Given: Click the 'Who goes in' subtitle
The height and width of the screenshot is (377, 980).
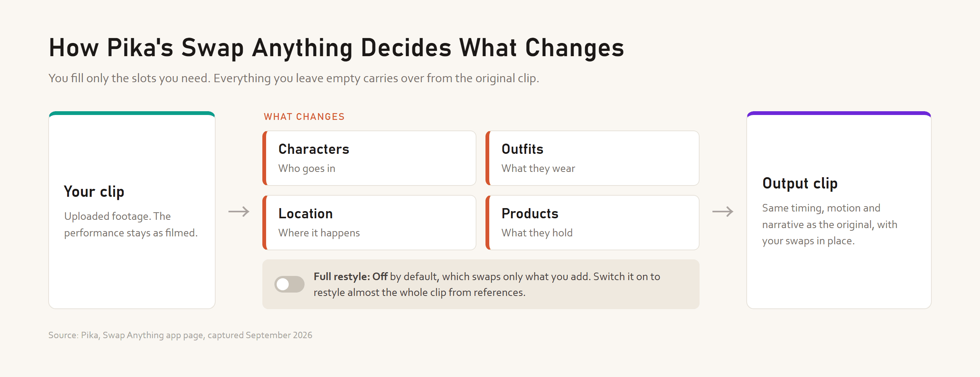Looking at the screenshot, I should (307, 169).
